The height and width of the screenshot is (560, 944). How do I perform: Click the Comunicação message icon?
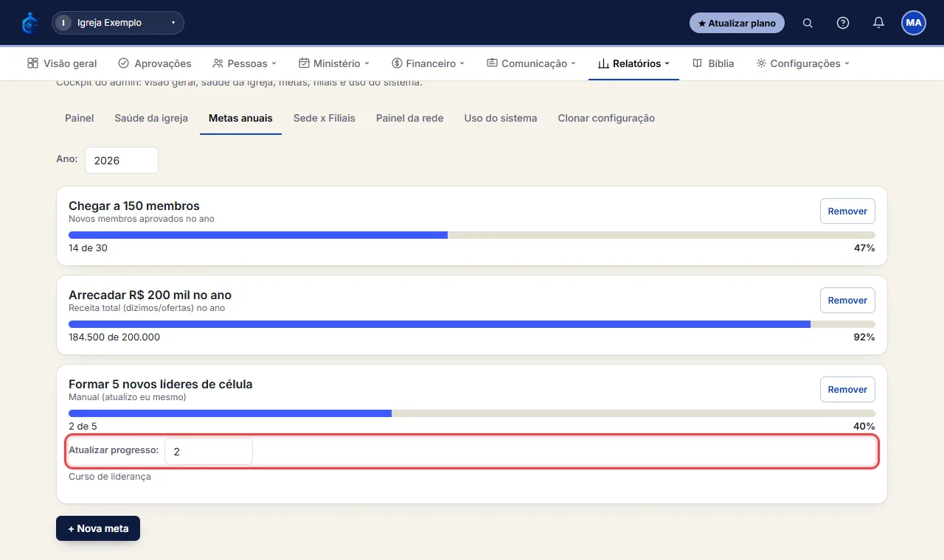pyautogui.click(x=492, y=63)
